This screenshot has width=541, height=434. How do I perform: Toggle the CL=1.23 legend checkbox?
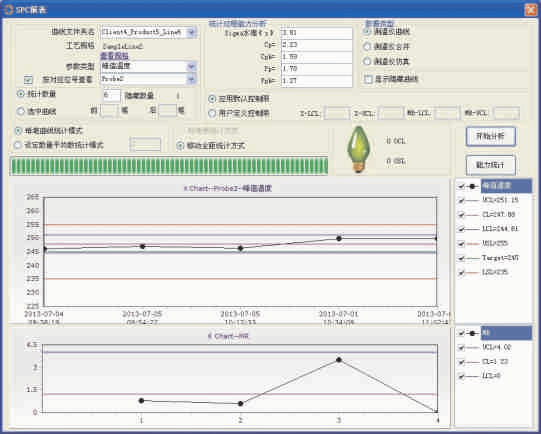click(x=461, y=362)
